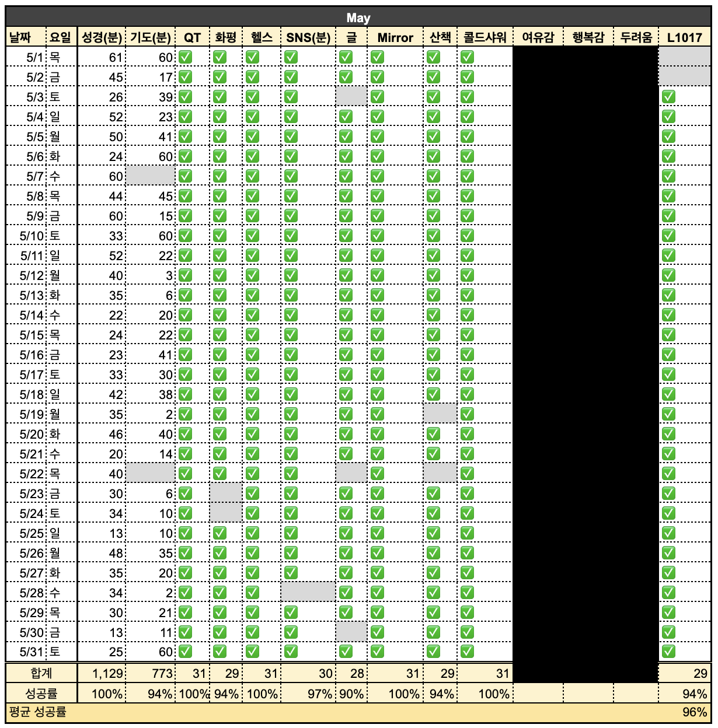Select the 기도(분) value 3 for 5/12
Image resolution: width=718 pixels, height=728 pixels.
[x=151, y=275]
